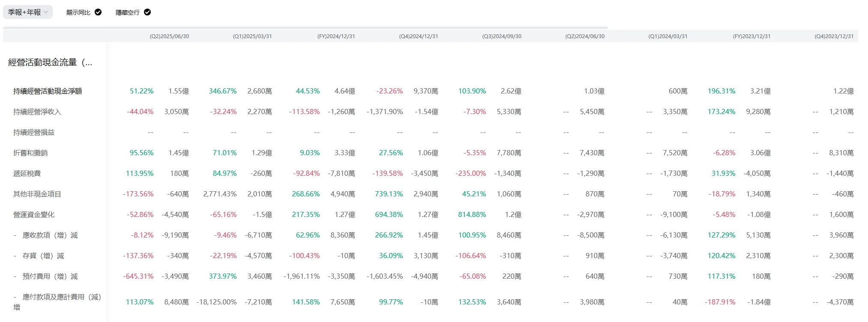Select the 存貨（增）減 sub-item
Screen dimensions: 868x322
point(43,256)
